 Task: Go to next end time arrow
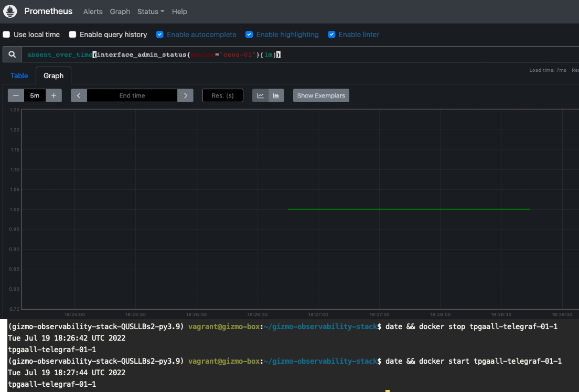(185, 95)
